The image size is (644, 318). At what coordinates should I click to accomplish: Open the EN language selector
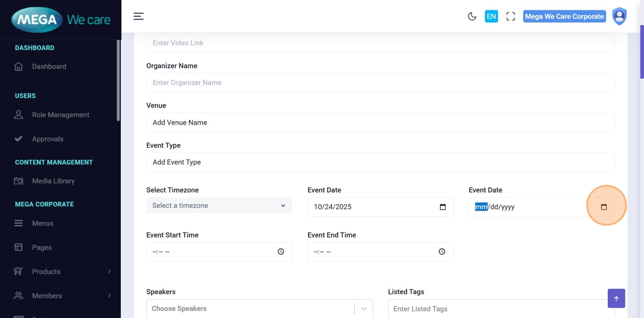491,16
